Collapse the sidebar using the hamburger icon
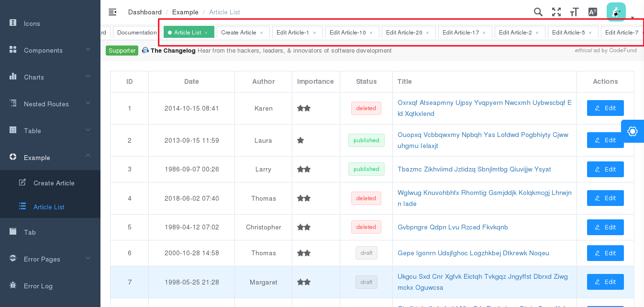644x307 pixels. click(x=112, y=12)
